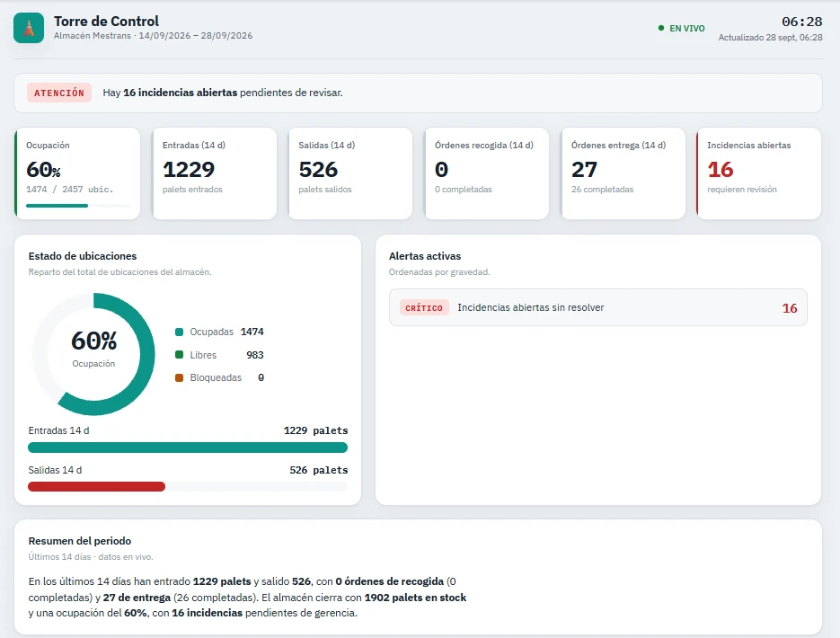840x638 pixels.
Task: Click the Ocupadas value 1474
Action: 252,332
